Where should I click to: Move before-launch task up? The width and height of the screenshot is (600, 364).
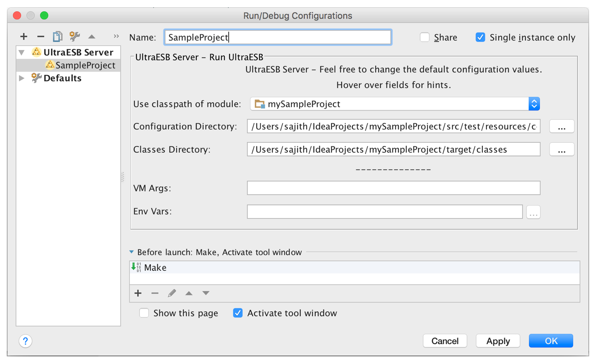[189, 293]
